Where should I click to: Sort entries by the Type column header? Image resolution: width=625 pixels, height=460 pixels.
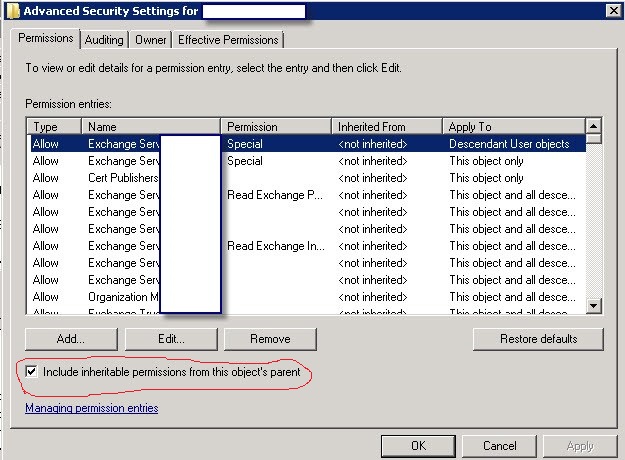54,127
